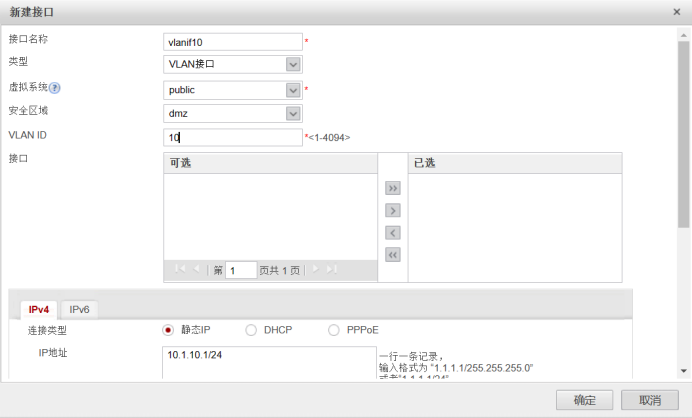Switch to the IPv6 tab
Screen dimensions: 692x418
[79, 309]
